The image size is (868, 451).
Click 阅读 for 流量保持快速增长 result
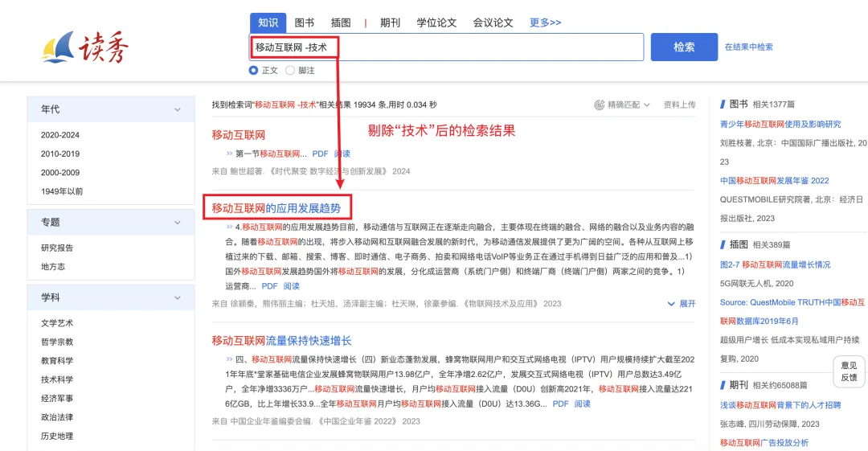pyautogui.click(x=583, y=404)
